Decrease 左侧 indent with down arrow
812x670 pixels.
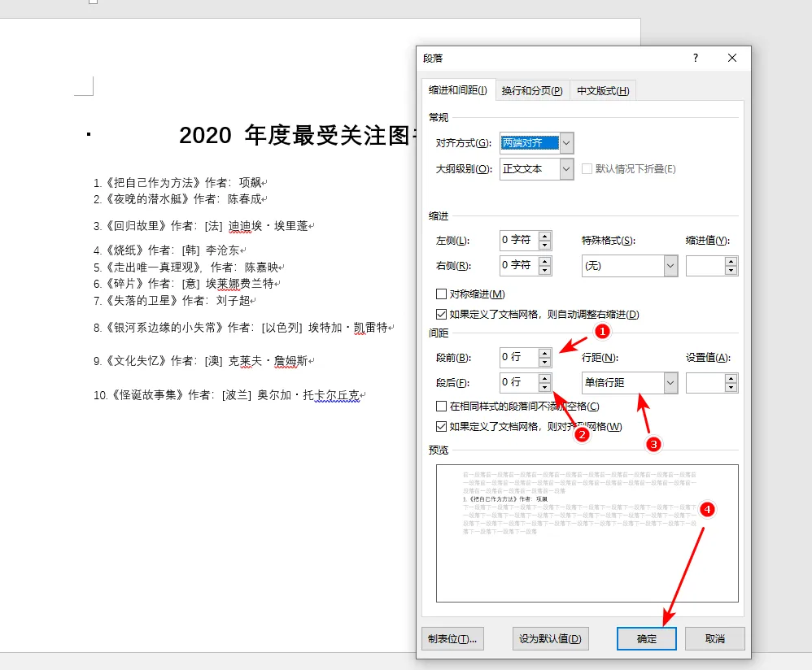pyautogui.click(x=545, y=245)
